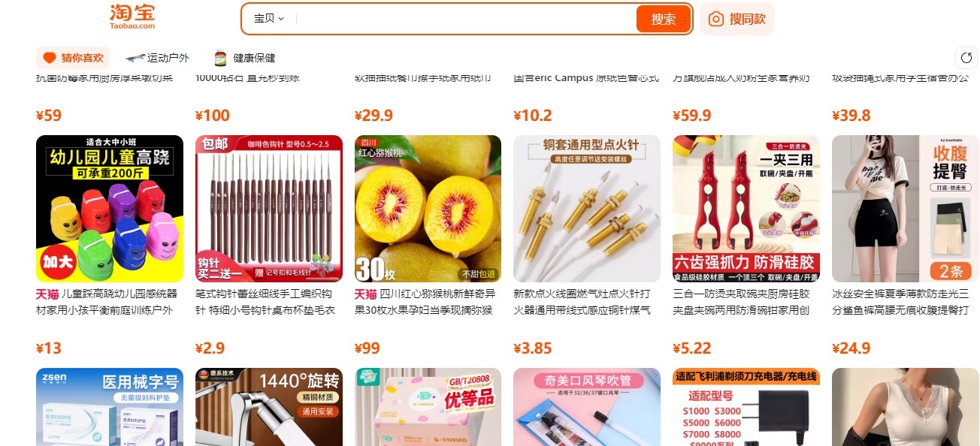Click the 搜同款 button
The image size is (980, 446).
[737, 19]
